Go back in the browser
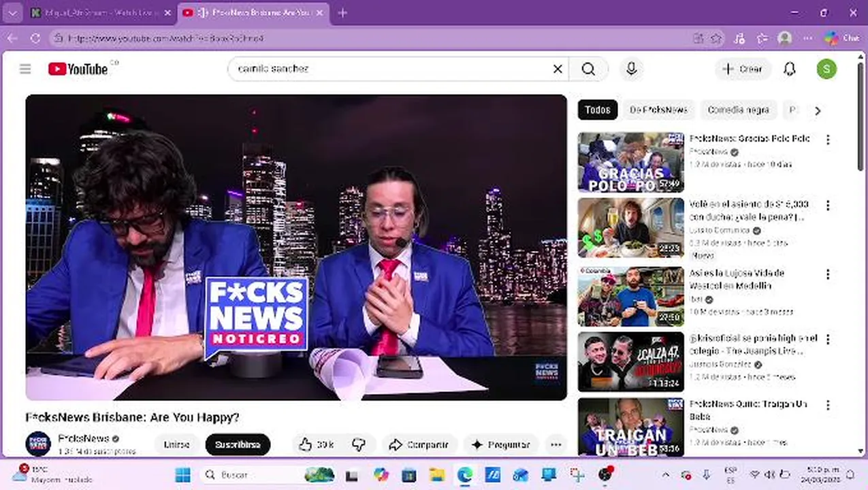The image size is (868, 490). [12, 38]
